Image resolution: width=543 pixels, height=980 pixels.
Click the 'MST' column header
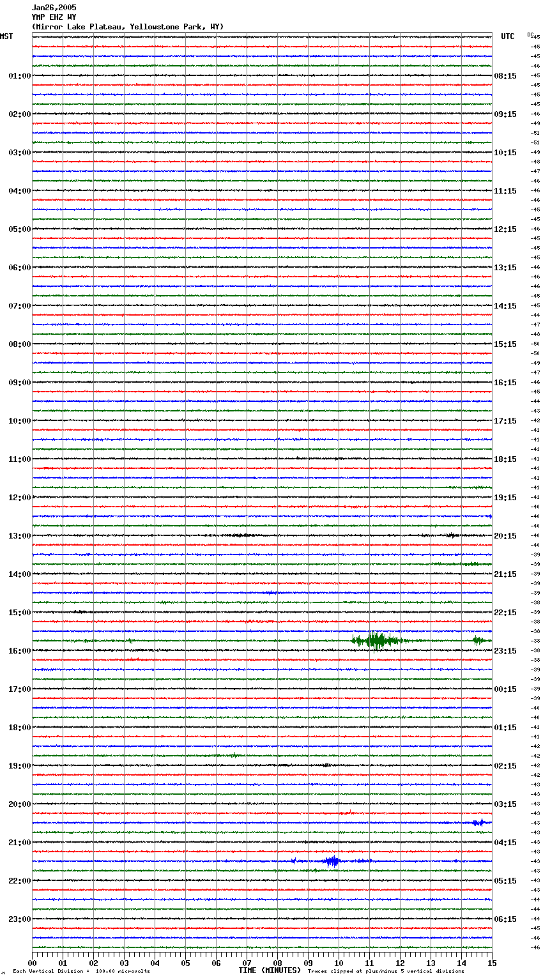tap(6, 36)
